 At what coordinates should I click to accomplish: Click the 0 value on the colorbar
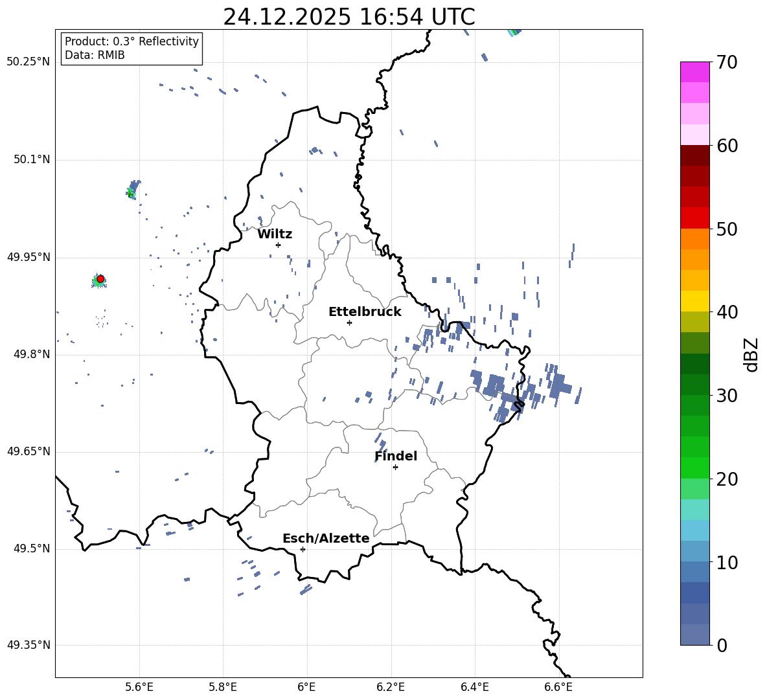pos(722,646)
